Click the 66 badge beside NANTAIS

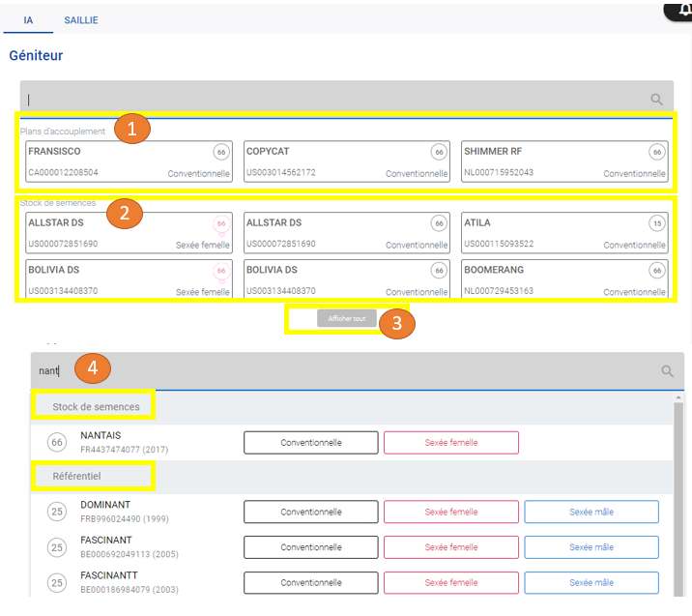click(x=57, y=442)
